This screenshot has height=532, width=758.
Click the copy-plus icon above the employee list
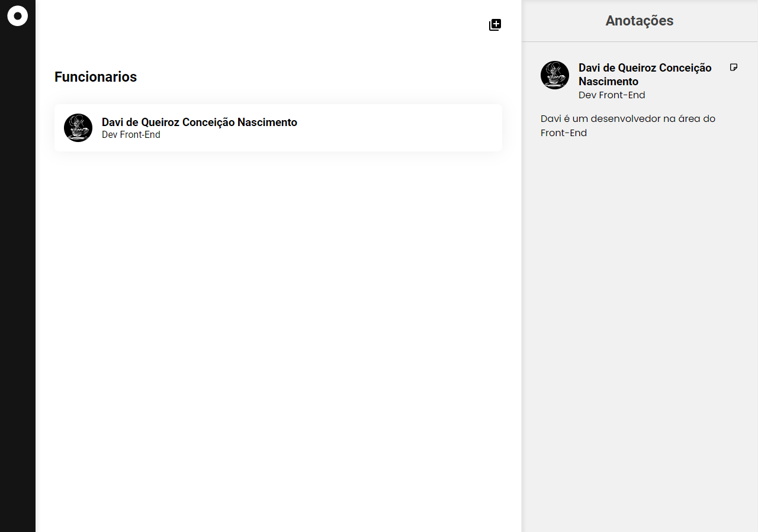[494, 25]
